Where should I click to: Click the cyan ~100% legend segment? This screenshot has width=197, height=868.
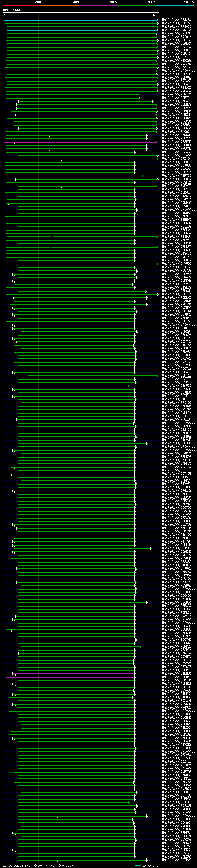(x=175, y=6)
